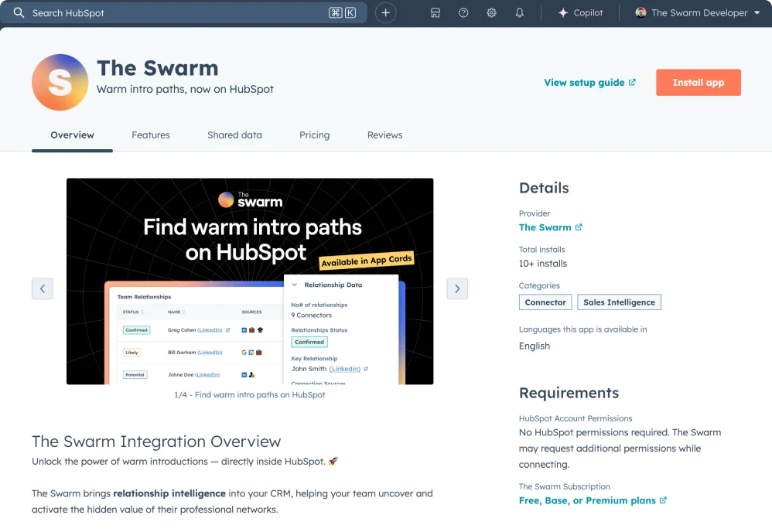
Task: Open the Copilot panel
Action: click(580, 13)
